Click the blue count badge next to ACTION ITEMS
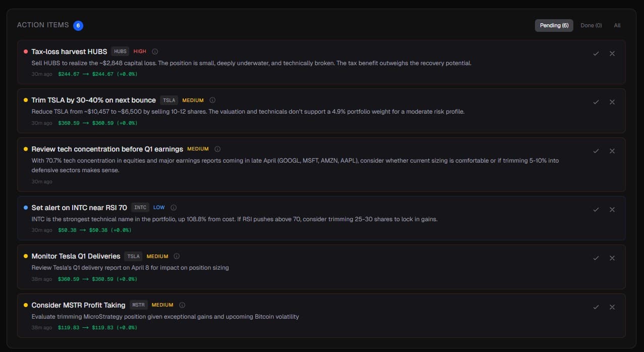This screenshot has height=352, width=644. click(78, 26)
